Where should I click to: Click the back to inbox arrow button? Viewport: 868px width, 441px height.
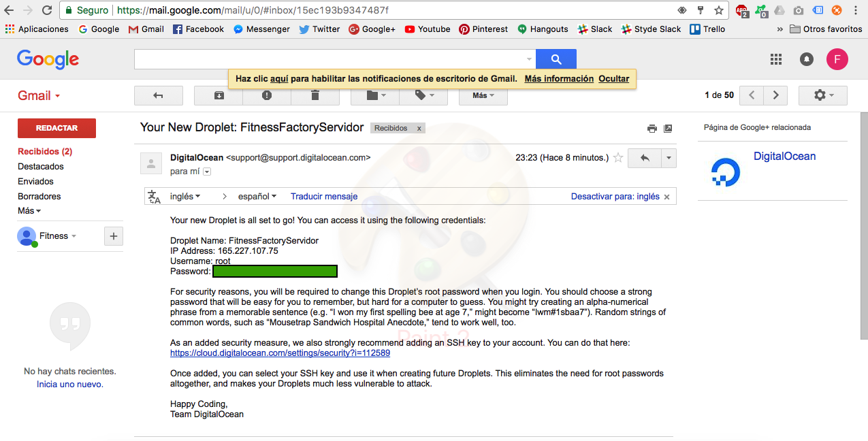point(159,95)
